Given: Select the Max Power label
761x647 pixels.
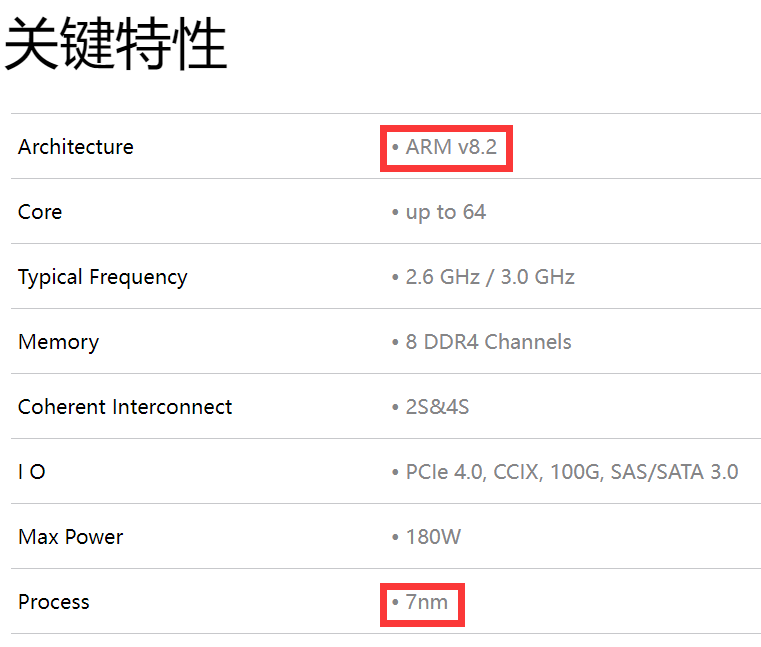Looking at the screenshot, I should point(70,537).
